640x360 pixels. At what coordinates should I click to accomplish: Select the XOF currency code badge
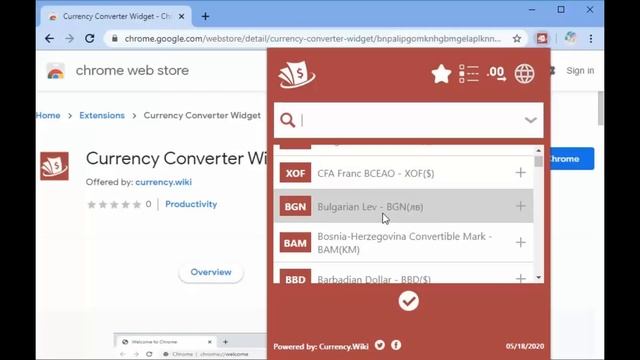(295, 173)
